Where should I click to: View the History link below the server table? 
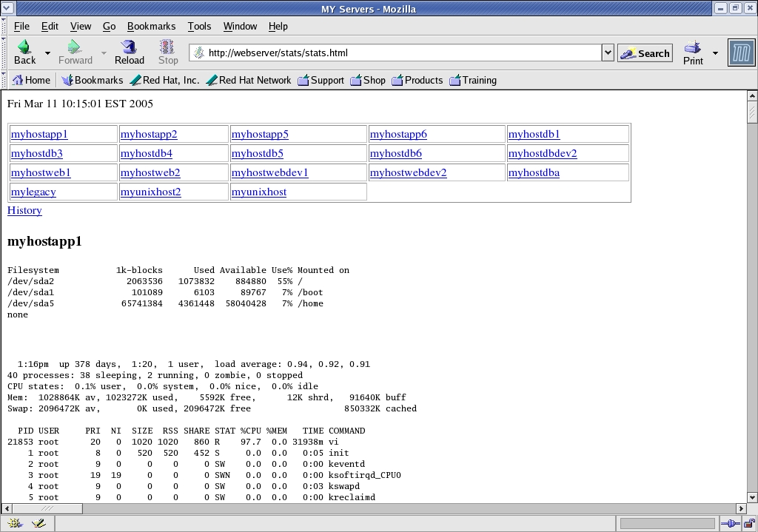pos(24,210)
